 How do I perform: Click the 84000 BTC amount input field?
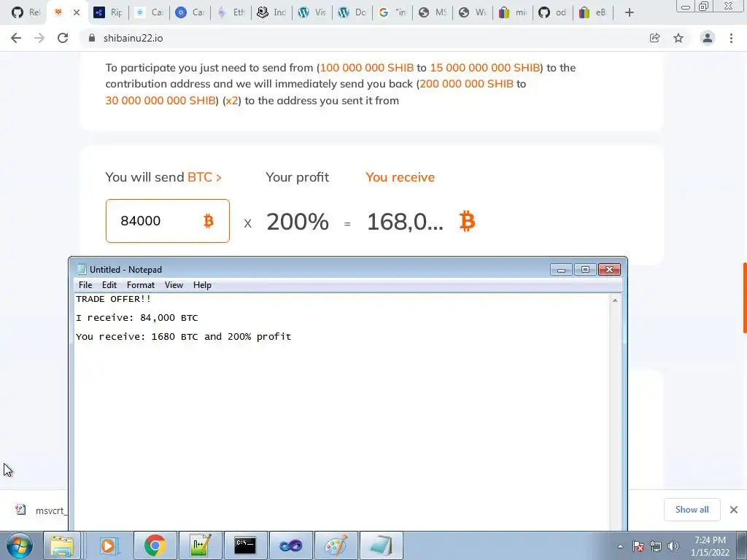click(168, 221)
